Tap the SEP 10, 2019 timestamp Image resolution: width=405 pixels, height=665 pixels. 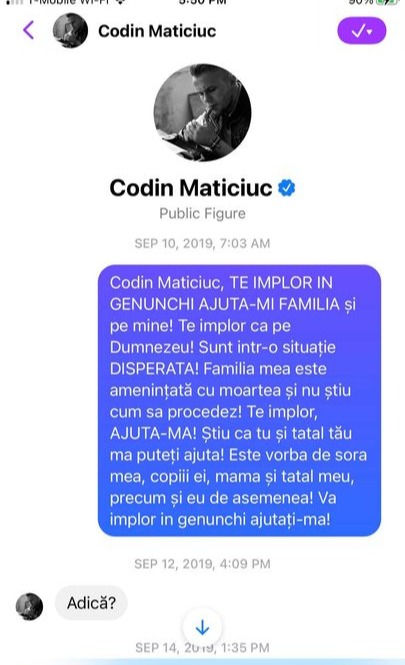coord(202,243)
